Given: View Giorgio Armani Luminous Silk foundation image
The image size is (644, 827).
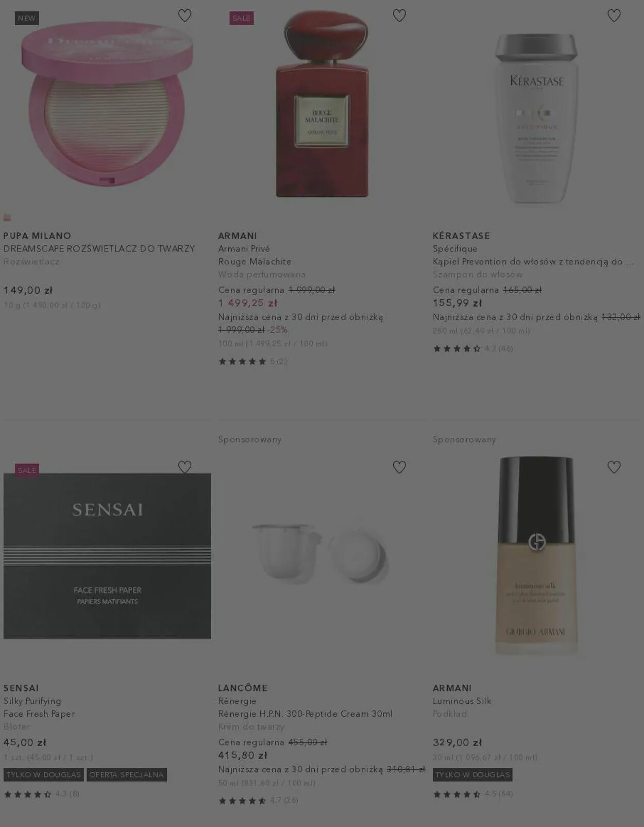Looking at the screenshot, I should tap(536, 556).
